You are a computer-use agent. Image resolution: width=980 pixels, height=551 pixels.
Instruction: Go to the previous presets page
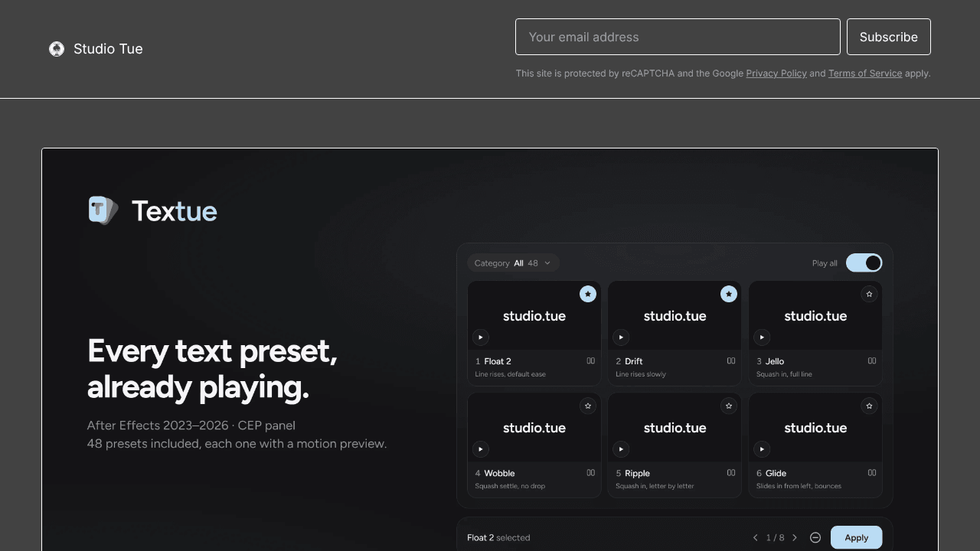[x=756, y=538]
